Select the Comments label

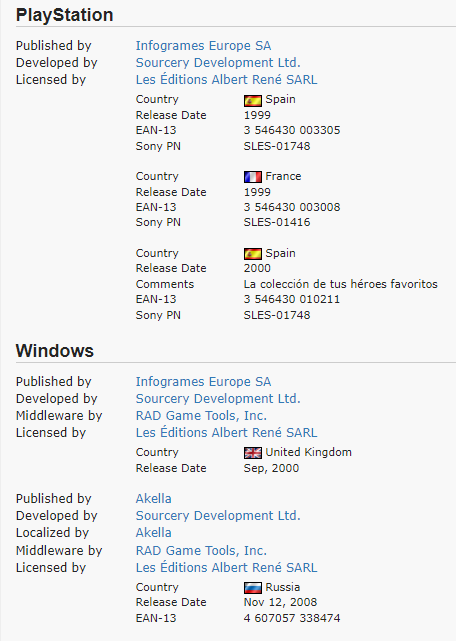(x=165, y=284)
